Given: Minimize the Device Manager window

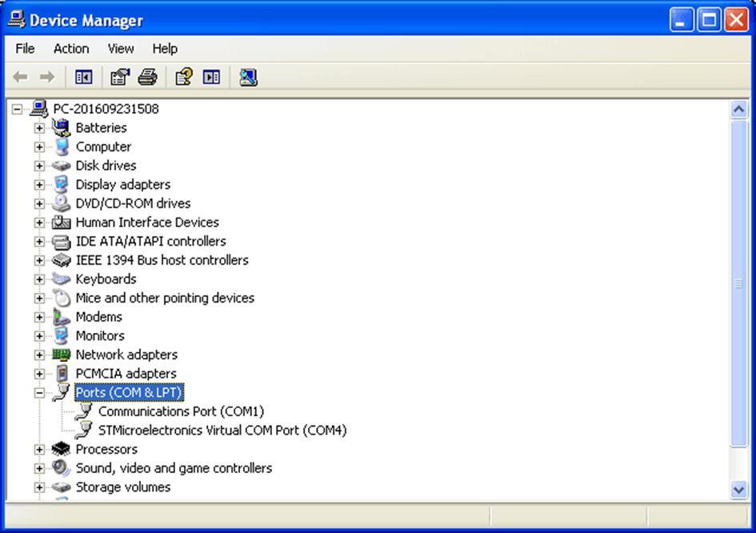Looking at the screenshot, I should (x=682, y=20).
